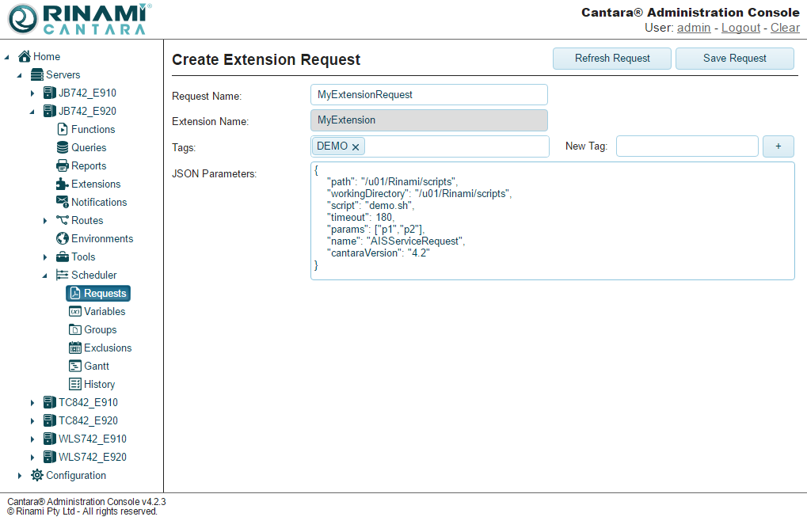The image size is (807, 532).
Task: Click the plus button to add tag
Action: (x=778, y=146)
